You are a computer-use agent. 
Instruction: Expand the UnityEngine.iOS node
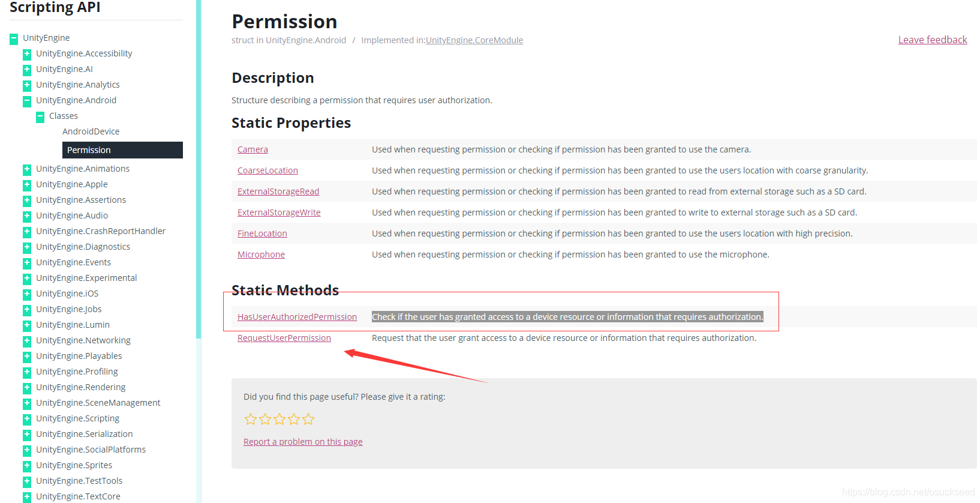point(27,294)
